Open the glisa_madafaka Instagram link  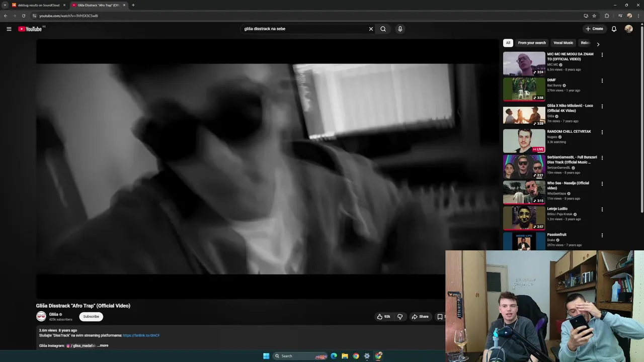point(81,345)
